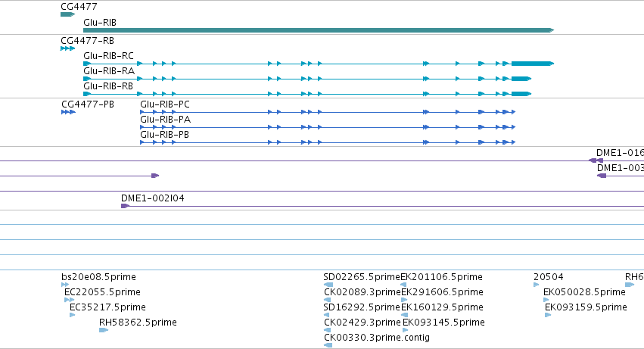Image resolution: width=644 pixels, height=349 pixels.
Task: Click the EK160129.5prime EST arrow
Action: 404,315
